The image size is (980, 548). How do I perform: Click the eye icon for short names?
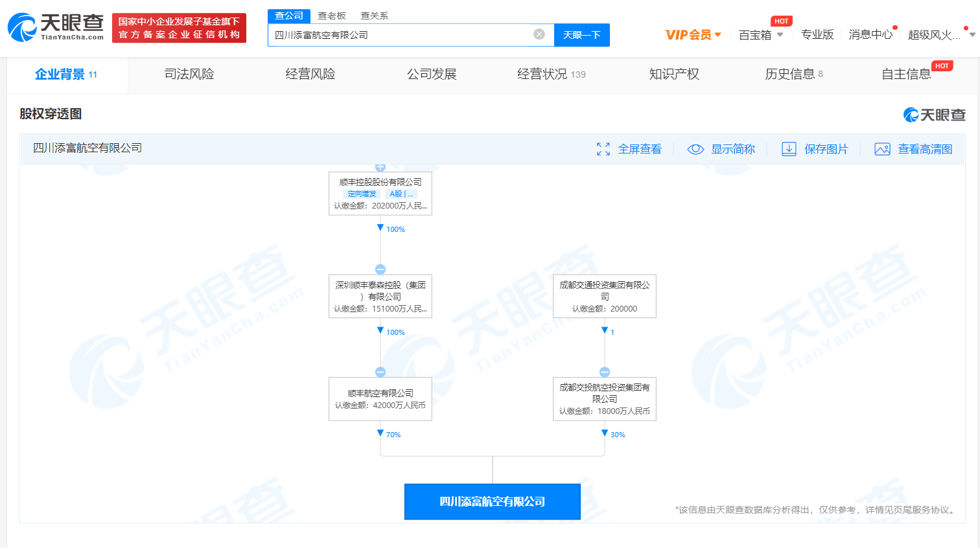(x=695, y=149)
